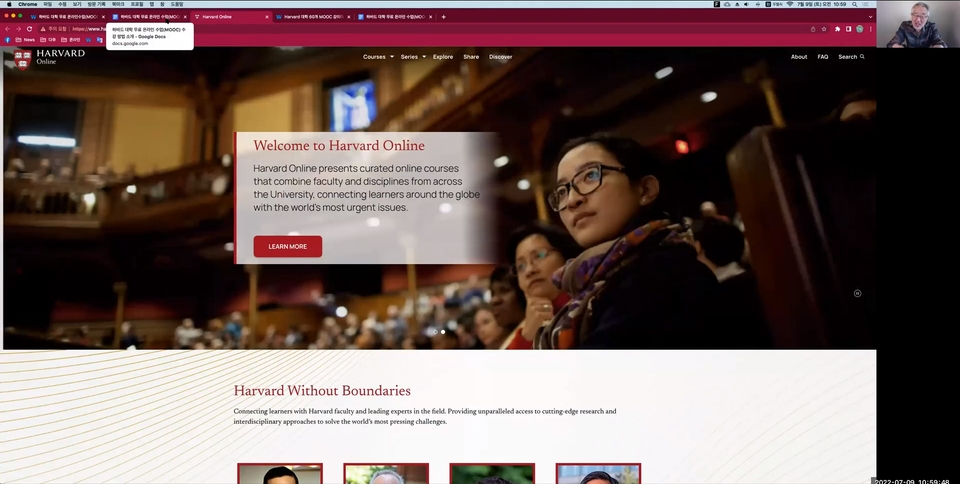Open the Chrome menu in the macOS menu bar

point(28,4)
